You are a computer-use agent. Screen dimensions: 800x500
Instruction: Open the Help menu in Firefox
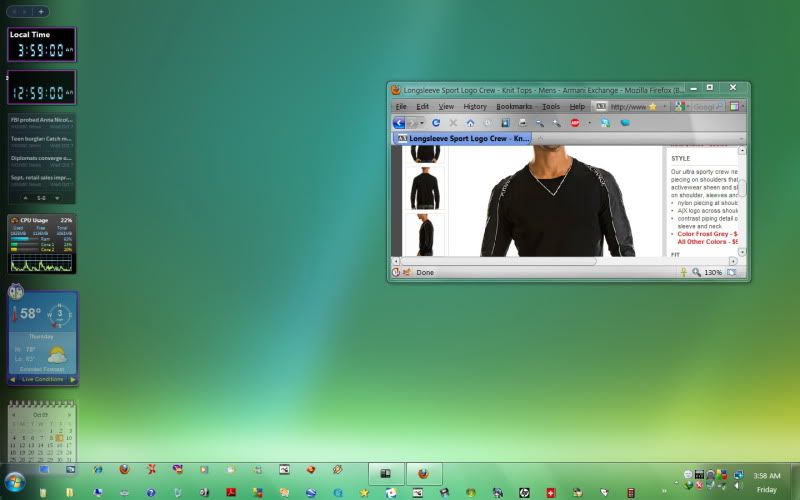(577, 107)
